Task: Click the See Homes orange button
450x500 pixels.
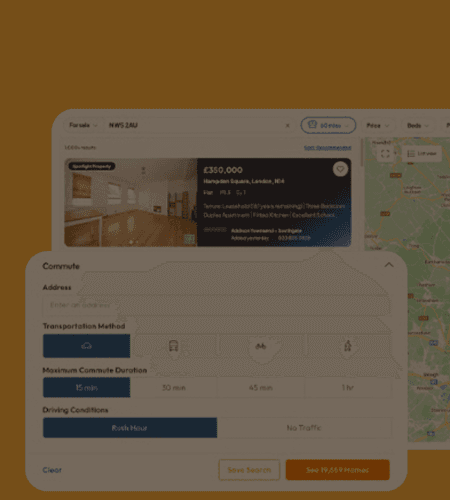Action: pos(337,470)
